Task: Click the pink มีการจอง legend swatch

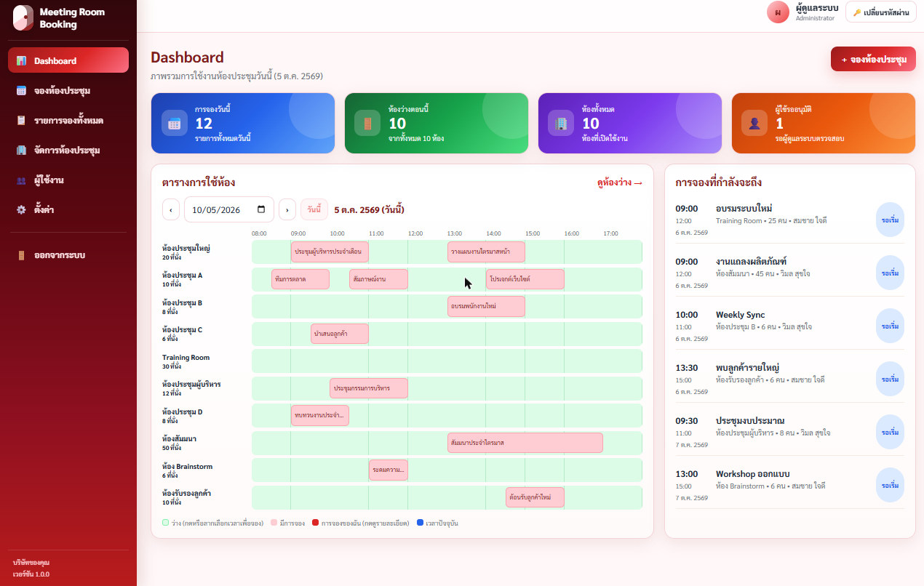Action: tap(274, 523)
